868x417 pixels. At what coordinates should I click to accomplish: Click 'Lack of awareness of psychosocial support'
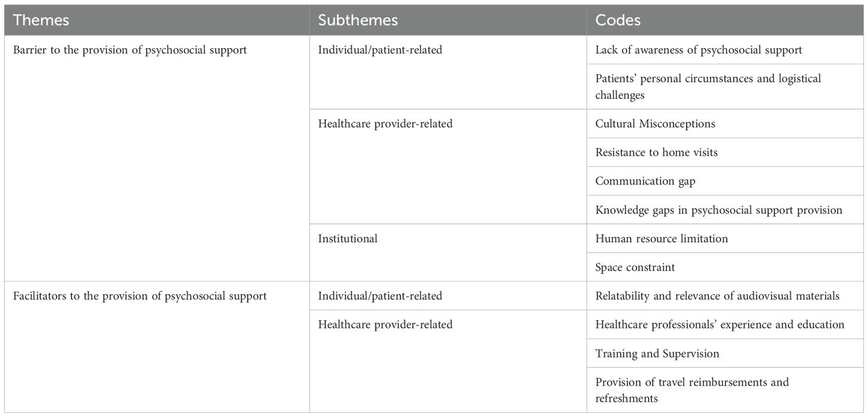click(699, 50)
